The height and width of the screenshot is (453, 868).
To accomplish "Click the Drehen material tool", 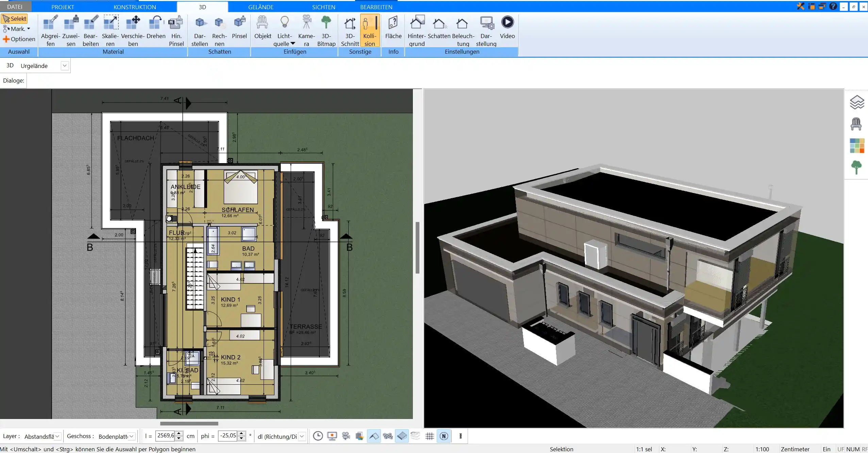I will pyautogui.click(x=156, y=27).
